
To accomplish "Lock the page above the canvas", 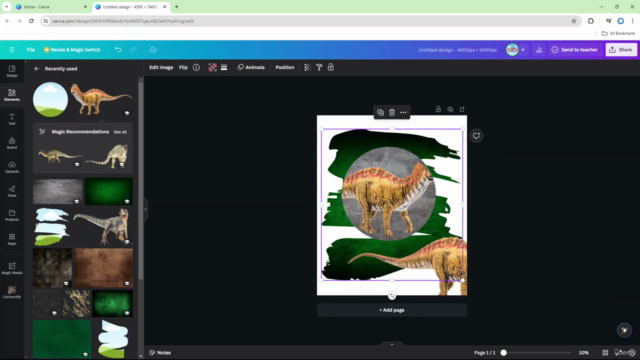I will click(438, 109).
